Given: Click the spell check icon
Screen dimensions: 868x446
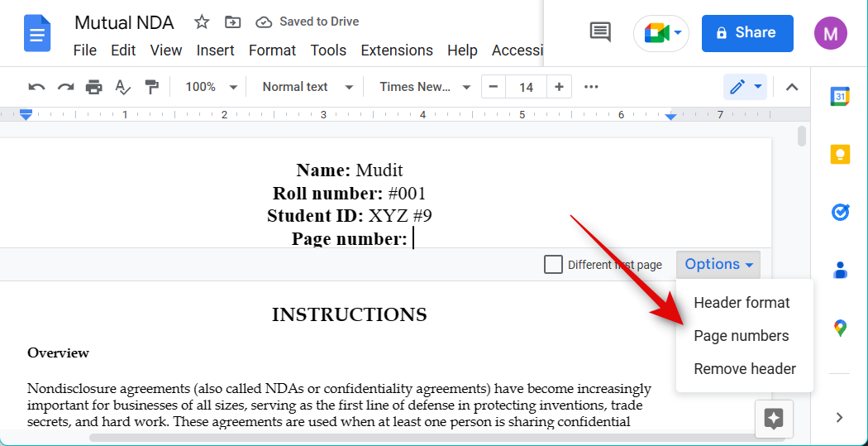Looking at the screenshot, I should pos(122,87).
